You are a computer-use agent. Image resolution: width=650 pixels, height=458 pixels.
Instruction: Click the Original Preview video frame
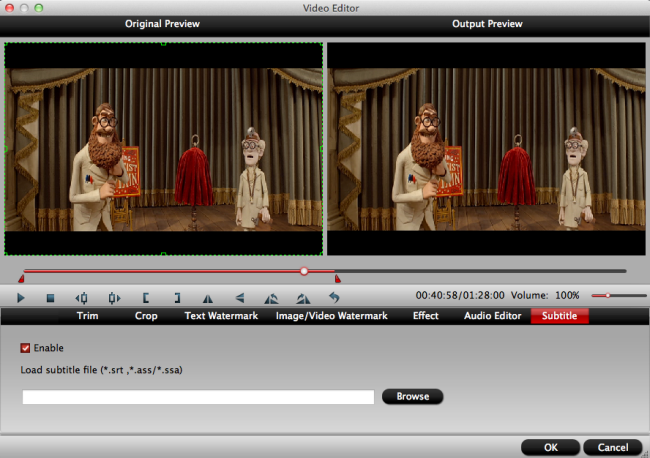pyautogui.click(x=163, y=149)
